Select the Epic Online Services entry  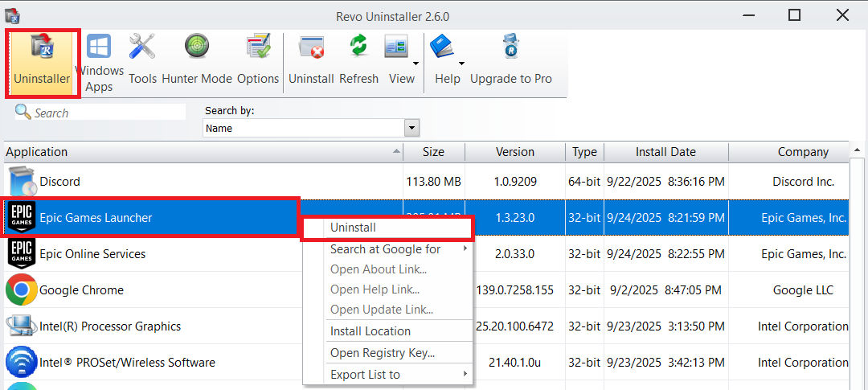92,254
